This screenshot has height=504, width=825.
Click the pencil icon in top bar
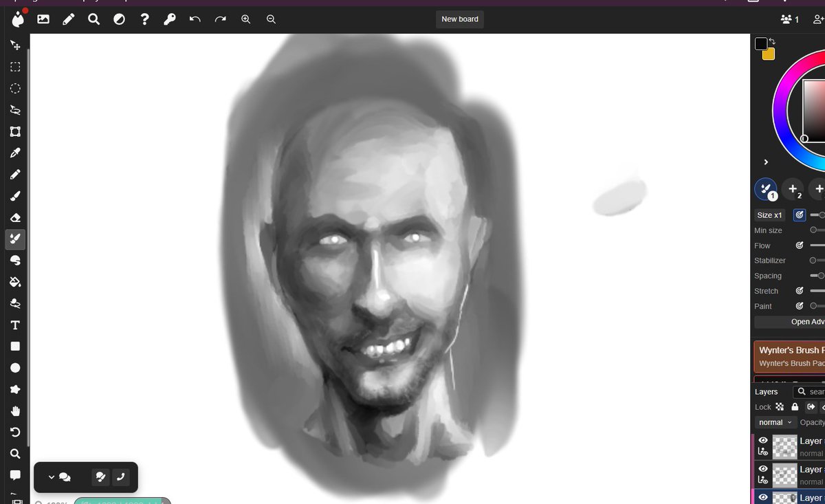coord(69,19)
